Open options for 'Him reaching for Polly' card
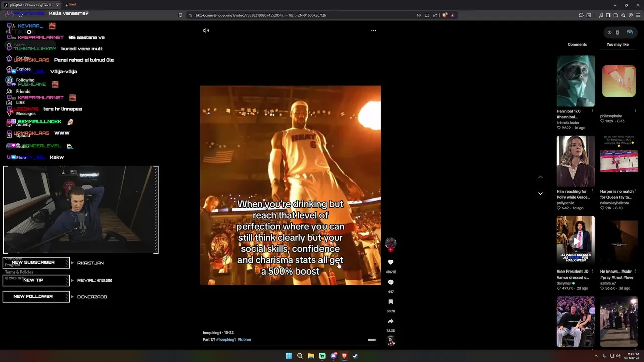This screenshot has width=644, height=362. point(592,191)
